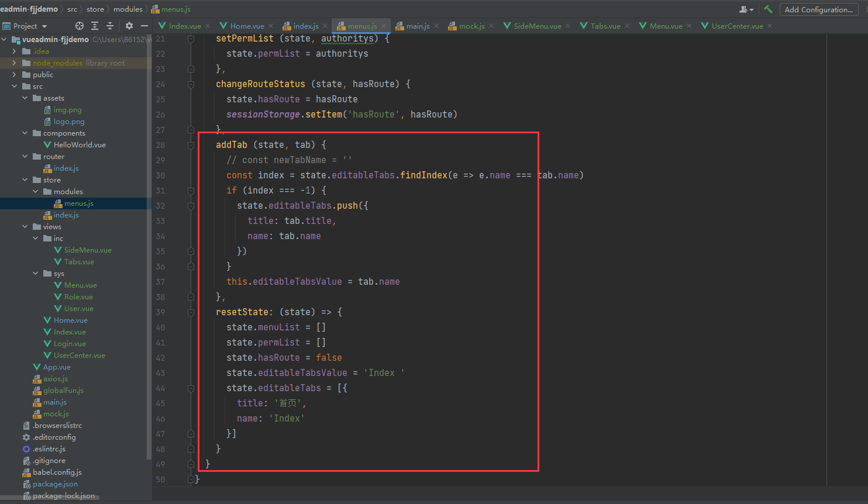Select User.vue in the project tree
The width and height of the screenshot is (868, 504).
[x=78, y=309]
